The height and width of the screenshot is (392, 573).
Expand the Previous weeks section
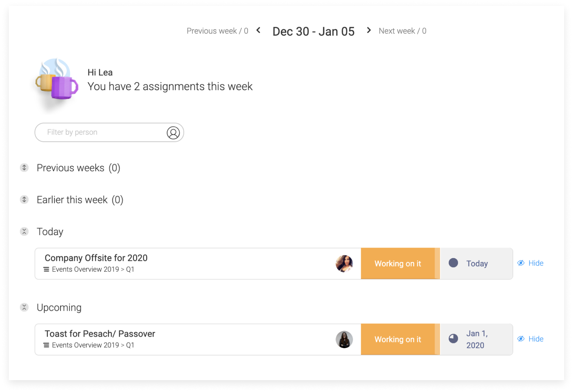[24, 168]
